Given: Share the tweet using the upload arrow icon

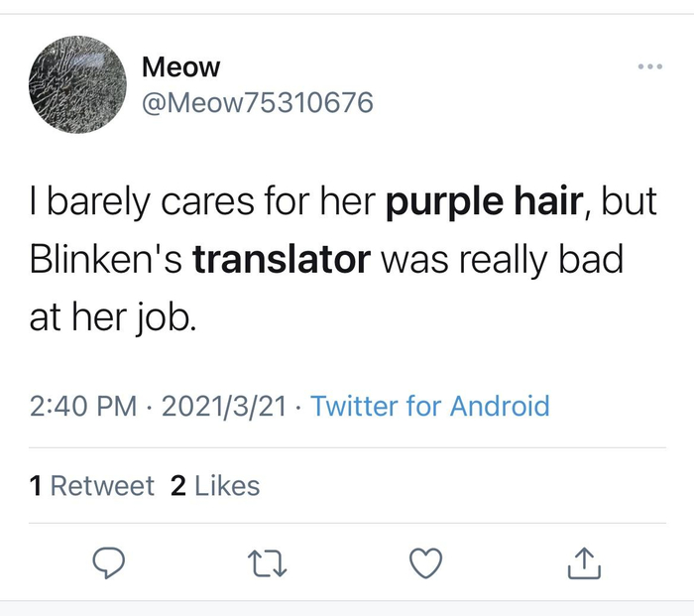Looking at the screenshot, I should point(584,563).
